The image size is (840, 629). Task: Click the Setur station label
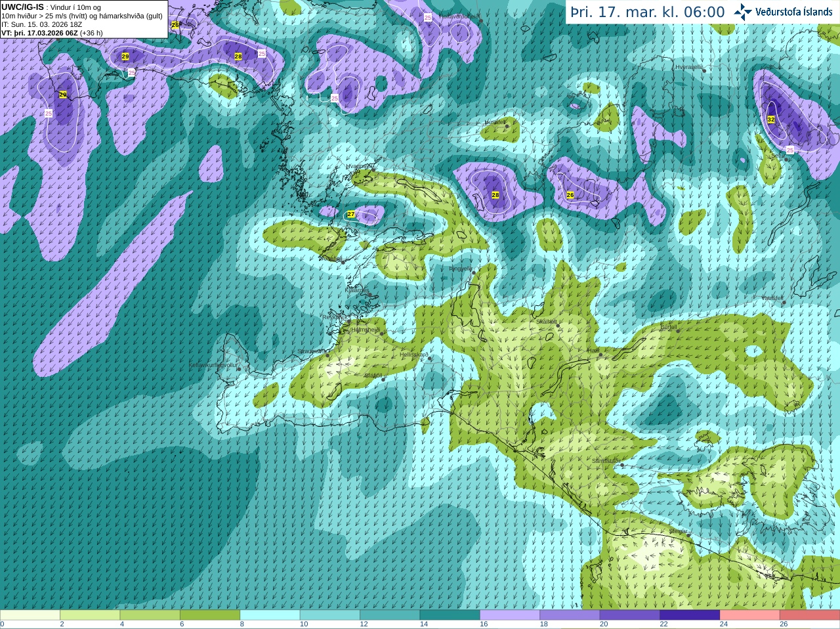pos(778,156)
